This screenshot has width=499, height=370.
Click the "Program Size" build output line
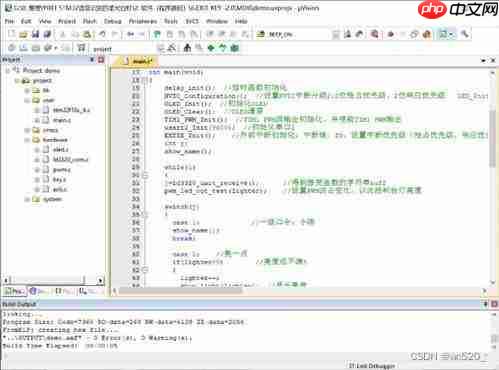point(124,322)
